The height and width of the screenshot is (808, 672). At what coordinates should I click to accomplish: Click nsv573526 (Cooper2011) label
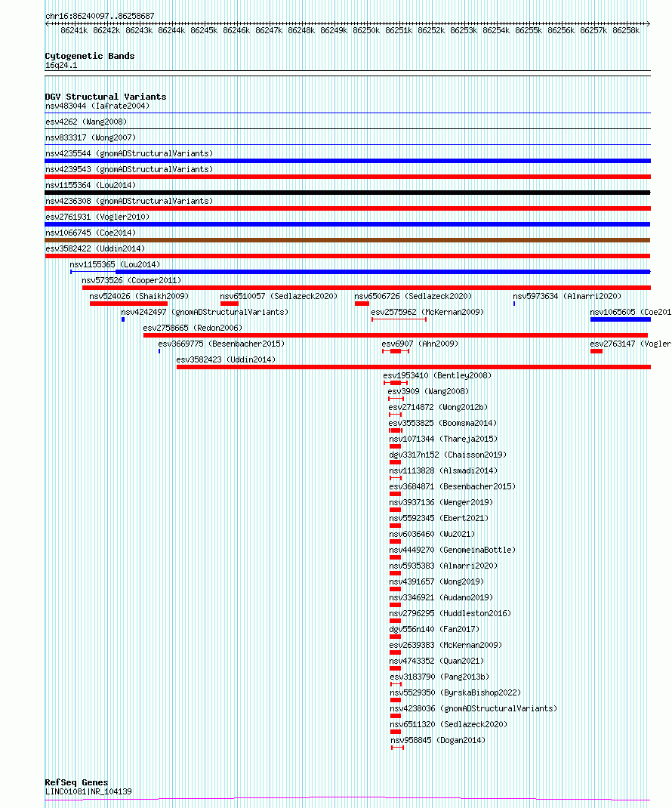pyautogui.click(x=132, y=280)
